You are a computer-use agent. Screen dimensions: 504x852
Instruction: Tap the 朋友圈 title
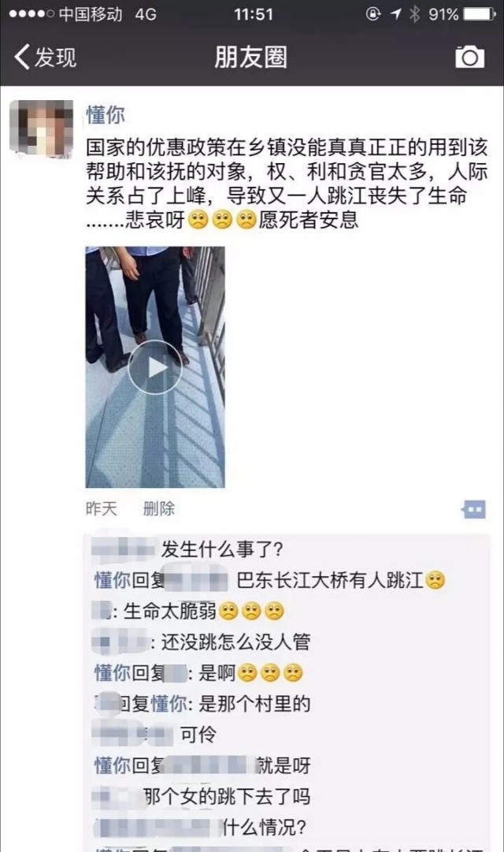[251, 57]
